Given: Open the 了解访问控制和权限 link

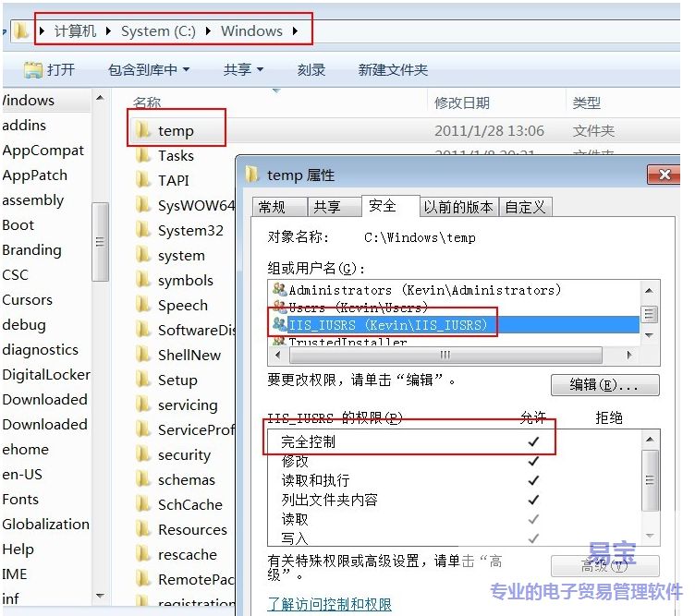Looking at the screenshot, I should coord(329,604).
